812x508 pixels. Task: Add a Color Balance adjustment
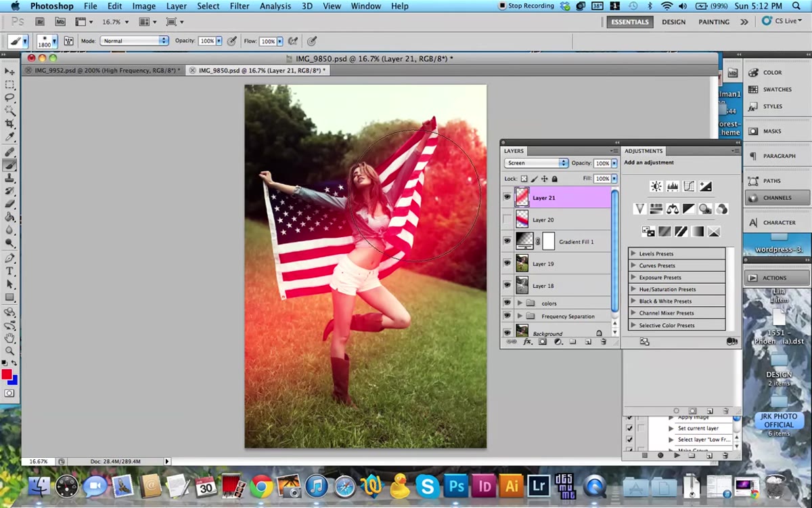pos(672,209)
